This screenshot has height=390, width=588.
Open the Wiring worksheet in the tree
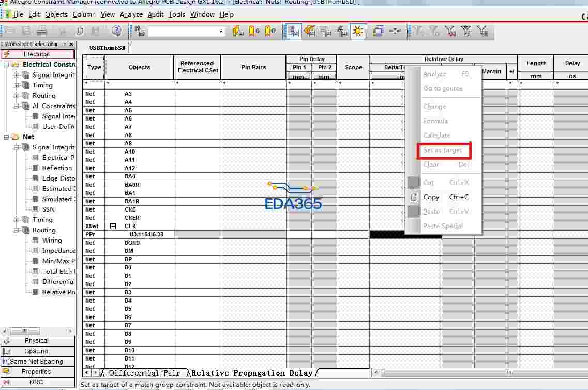(x=52, y=241)
